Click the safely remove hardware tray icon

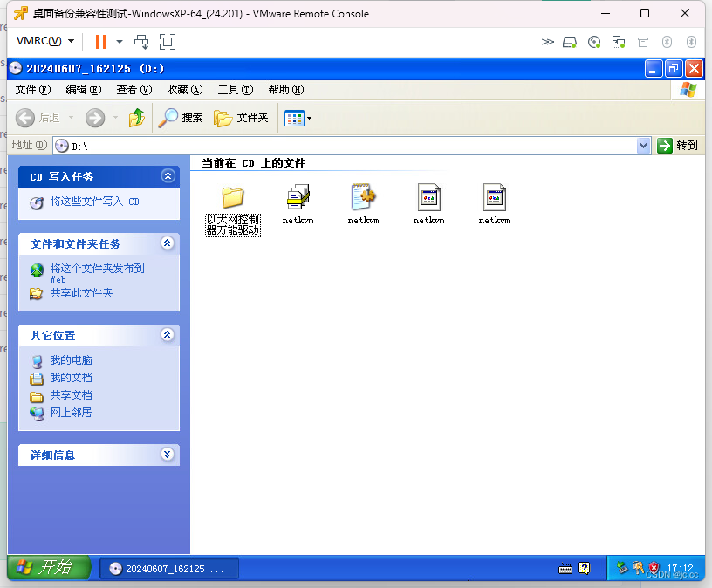point(621,568)
